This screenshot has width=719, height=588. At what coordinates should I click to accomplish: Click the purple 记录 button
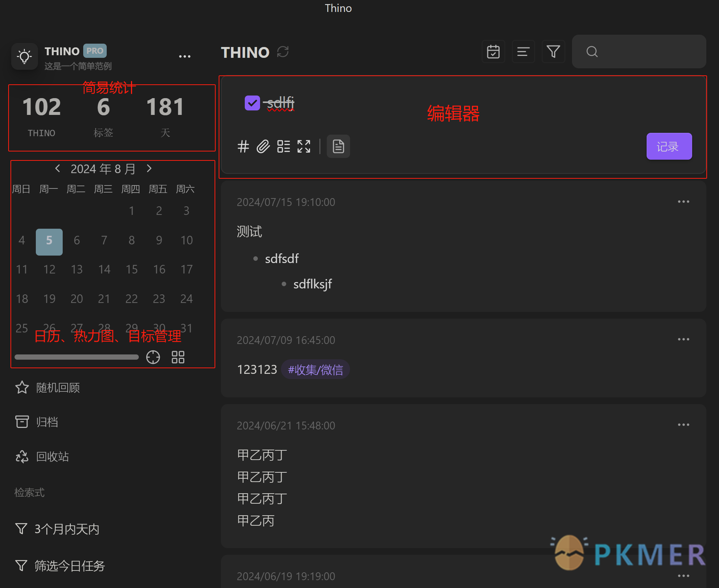669,146
